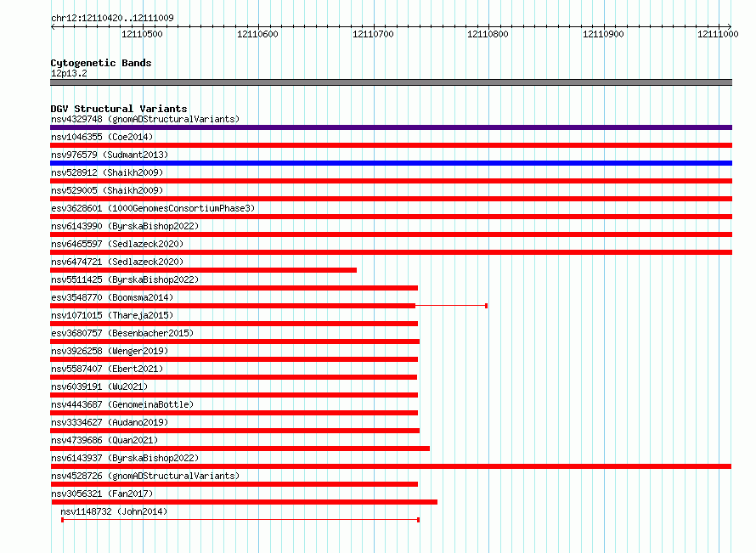
Task: Click ruler position 12110900
Action: click(x=604, y=34)
